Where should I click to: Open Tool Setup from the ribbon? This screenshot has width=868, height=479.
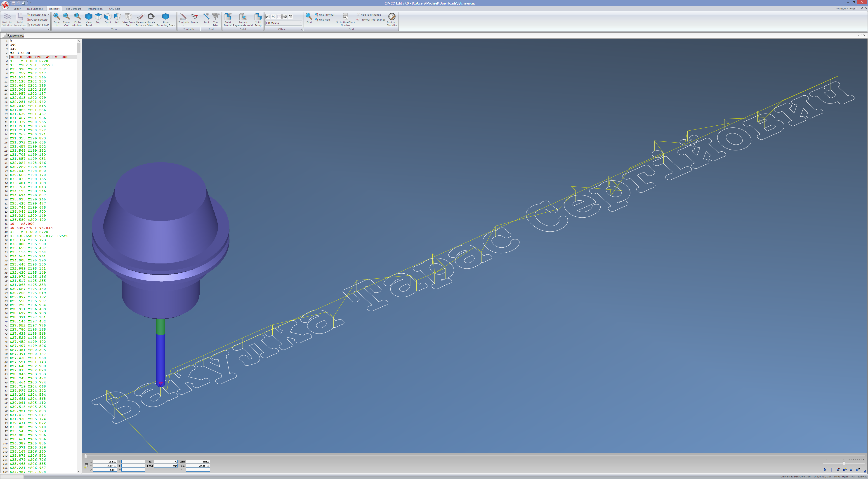[x=216, y=17]
